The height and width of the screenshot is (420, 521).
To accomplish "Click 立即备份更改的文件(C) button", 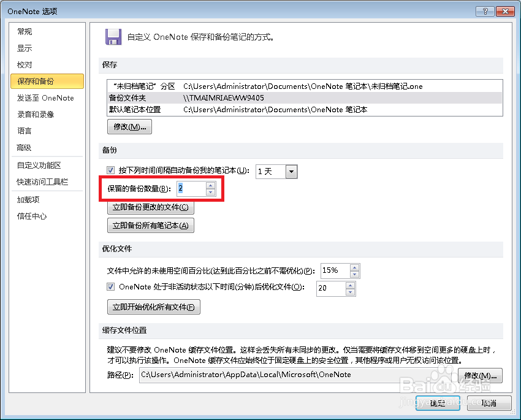I will (x=151, y=207).
